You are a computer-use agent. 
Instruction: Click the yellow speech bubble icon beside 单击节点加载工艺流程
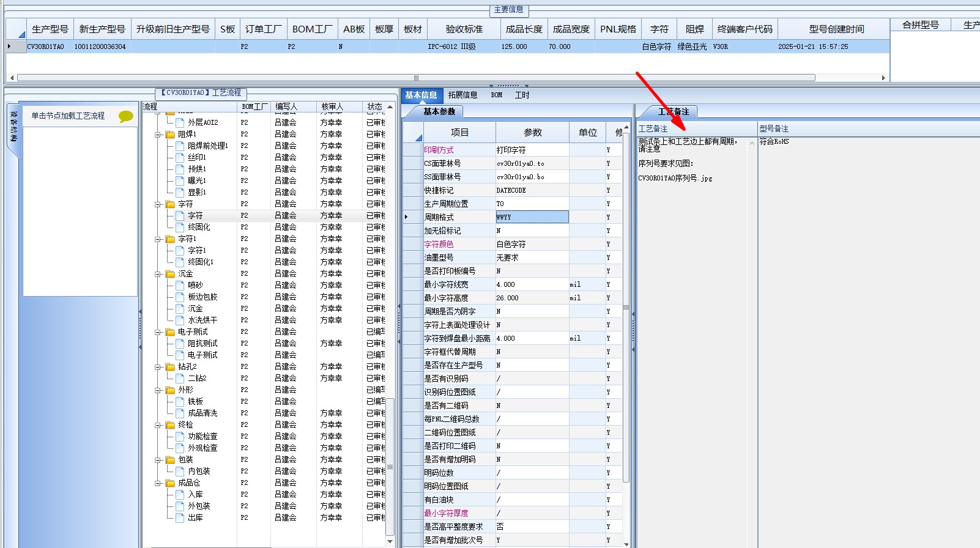(126, 116)
